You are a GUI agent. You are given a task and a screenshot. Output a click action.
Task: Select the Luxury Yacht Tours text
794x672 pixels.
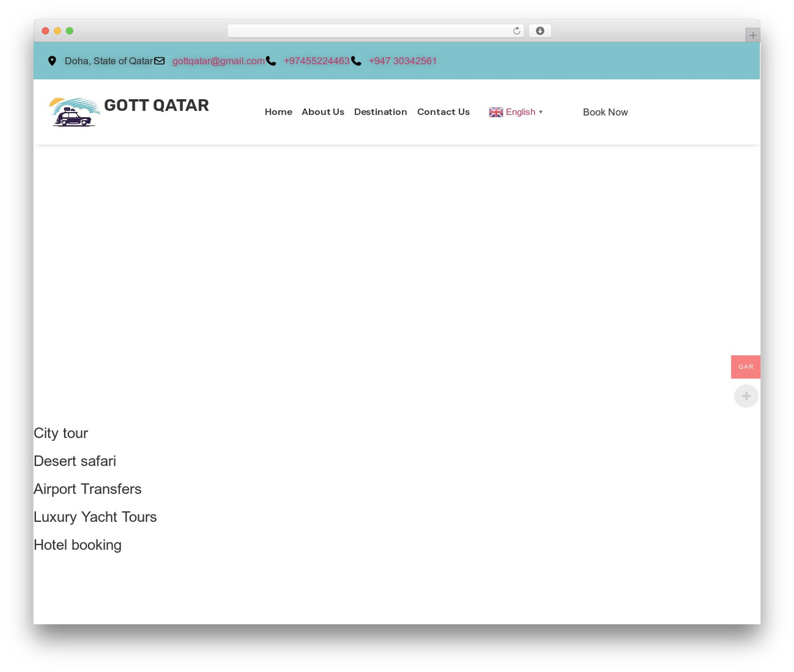point(95,517)
